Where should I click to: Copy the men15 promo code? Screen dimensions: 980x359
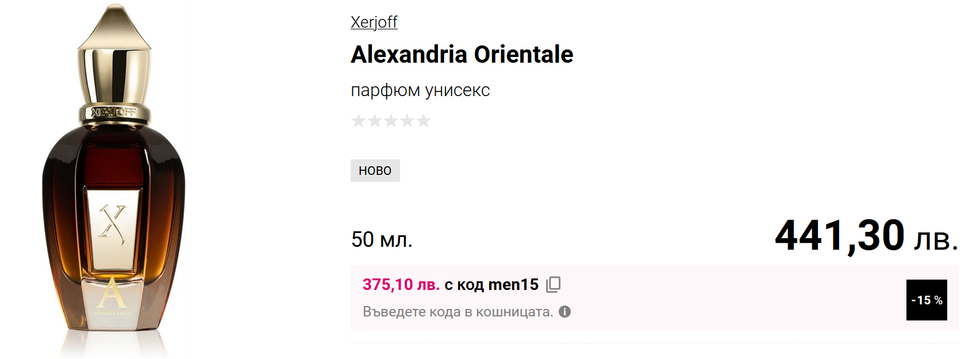point(553,284)
